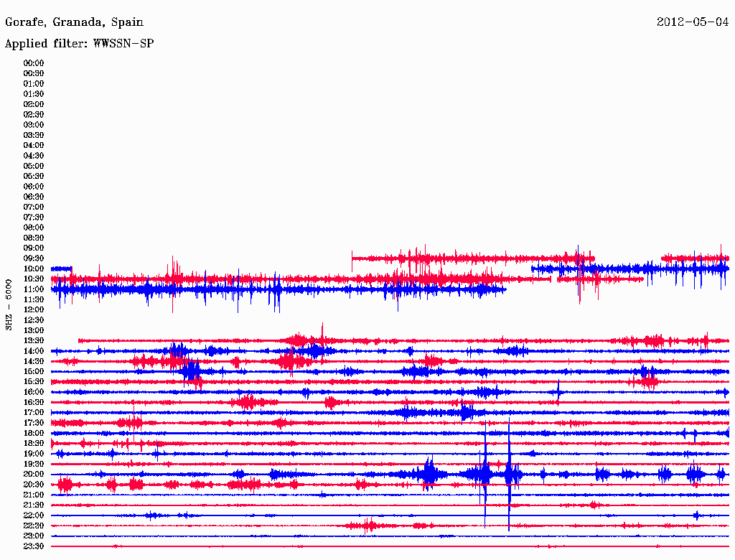Viewport: 735px width, 560px height.
Task: Click the 04:00 time label
Action: point(34,146)
